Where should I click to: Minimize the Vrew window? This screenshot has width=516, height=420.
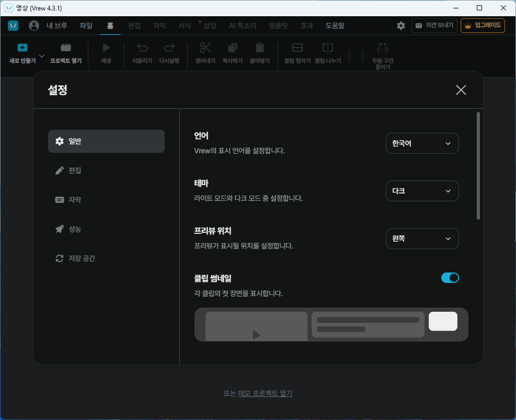point(456,8)
